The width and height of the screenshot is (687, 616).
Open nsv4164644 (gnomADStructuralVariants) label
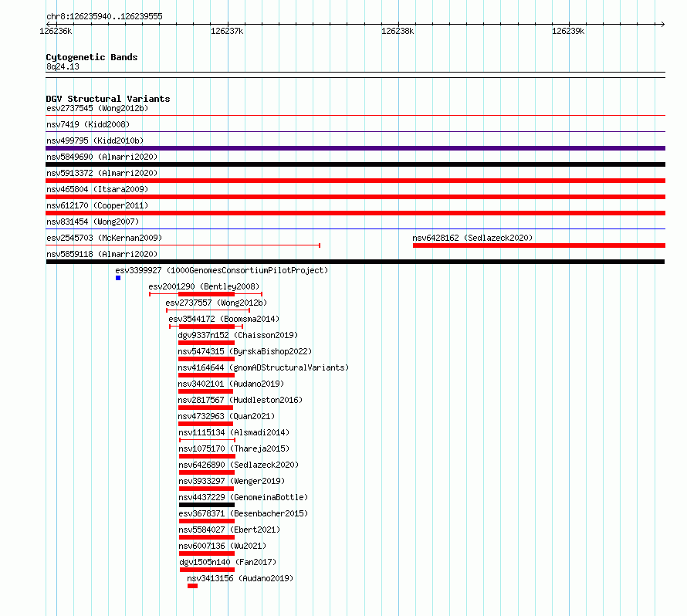tap(263, 367)
